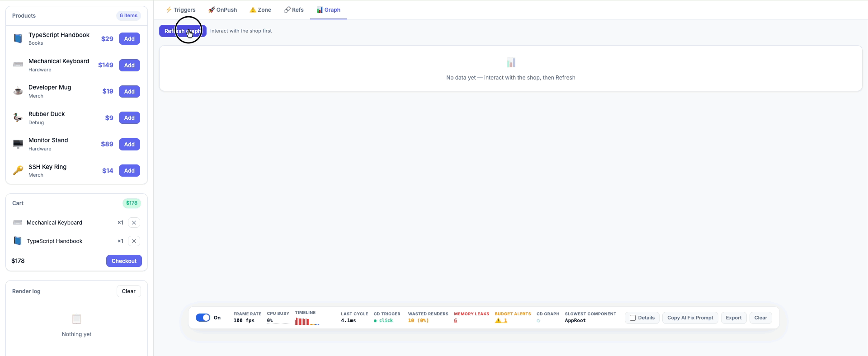The height and width of the screenshot is (356, 868).
Task: Click the Monitor Stand display icon
Action: pyautogui.click(x=18, y=144)
